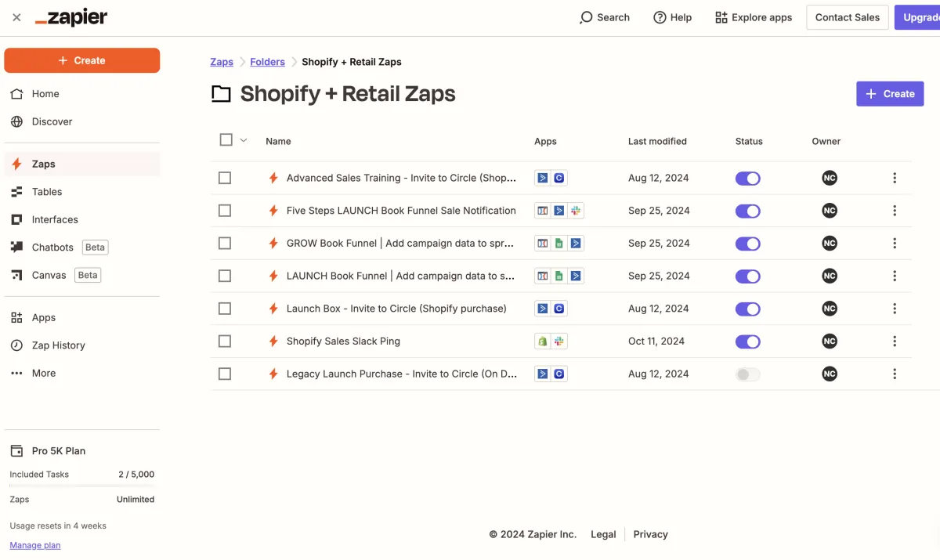Click the orange Create button in sidebar
The height and width of the screenshot is (560, 940).
click(82, 60)
